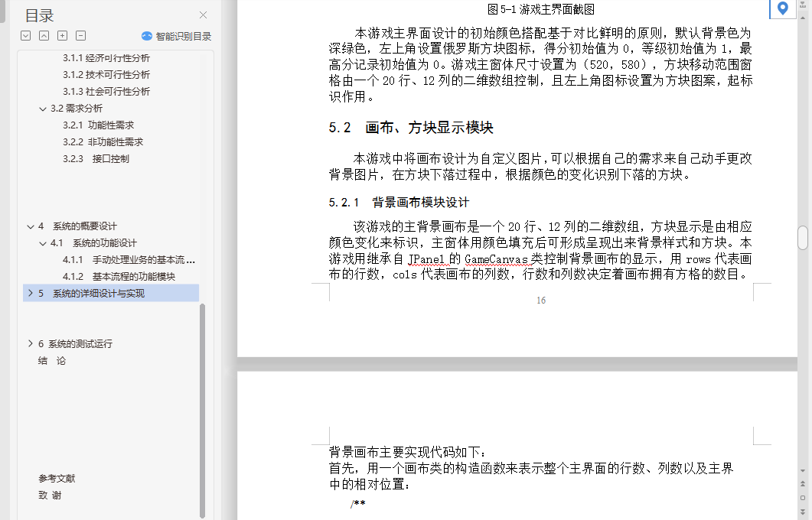Go to 3.2.2 非功能性需求 outline entry
The width and height of the screenshot is (812, 520).
(103, 141)
